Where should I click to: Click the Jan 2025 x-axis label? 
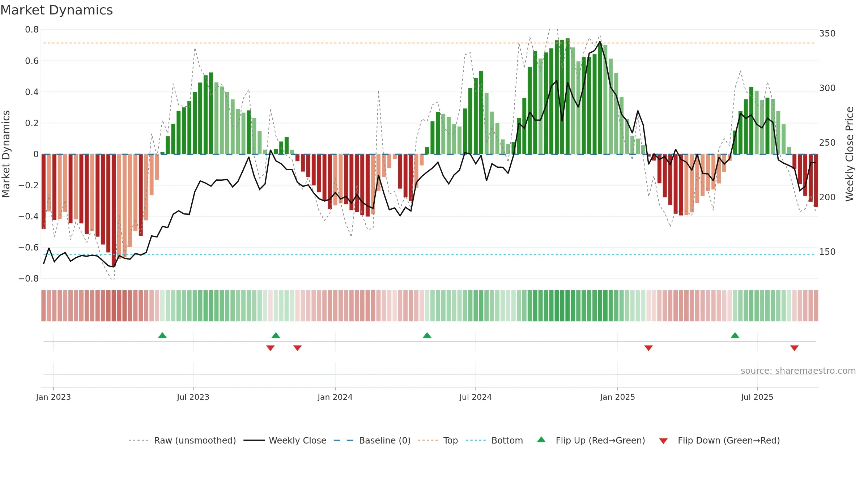(x=618, y=397)
